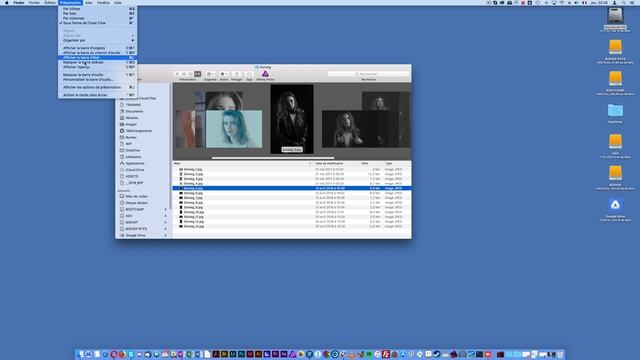Open ASH drive icon on desktop
The width and height of the screenshot is (640, 360).
pos(615,141)
